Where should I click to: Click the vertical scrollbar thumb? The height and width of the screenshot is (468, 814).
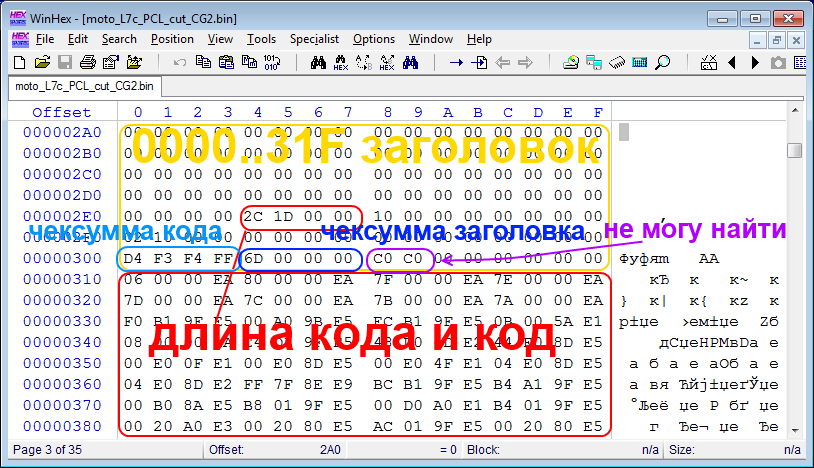point(795,150)
